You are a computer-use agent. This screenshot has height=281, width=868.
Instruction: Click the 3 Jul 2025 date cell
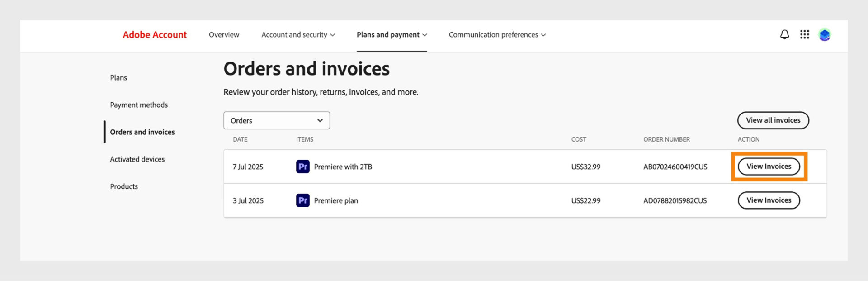click(x=248, y=201)
